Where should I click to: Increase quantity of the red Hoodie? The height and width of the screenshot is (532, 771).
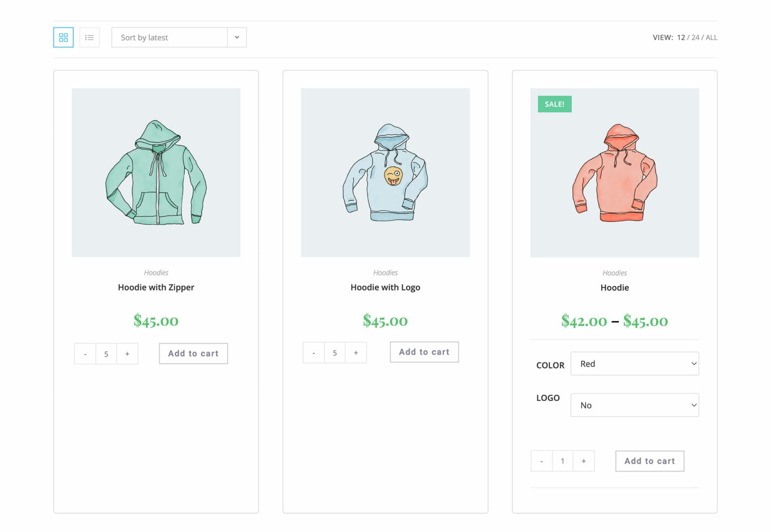point(584,461)
